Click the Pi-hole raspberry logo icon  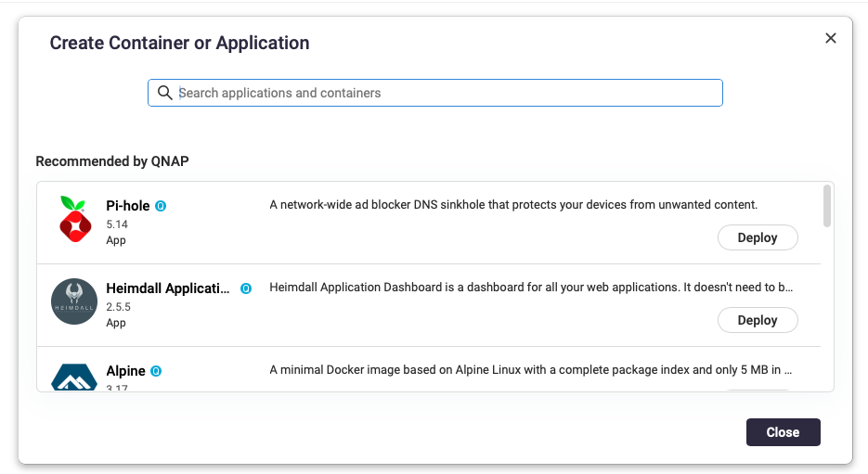(73, 219)
